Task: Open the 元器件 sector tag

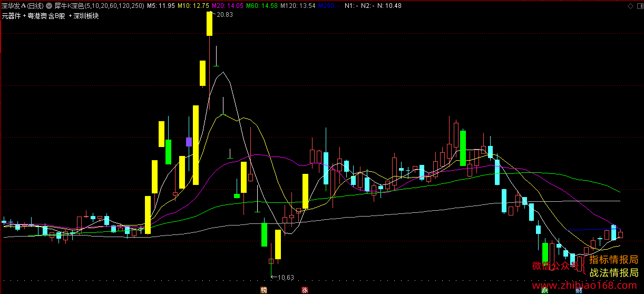Action: tap(11, 16)
